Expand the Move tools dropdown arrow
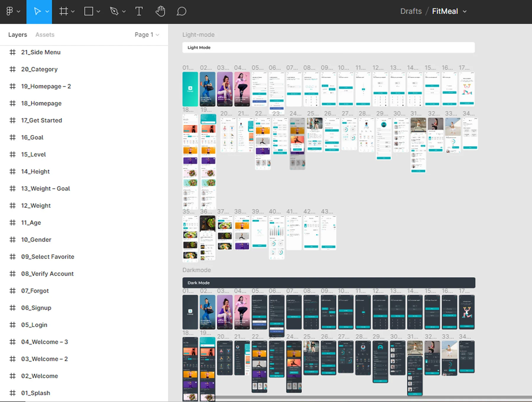 click(47, 12)
